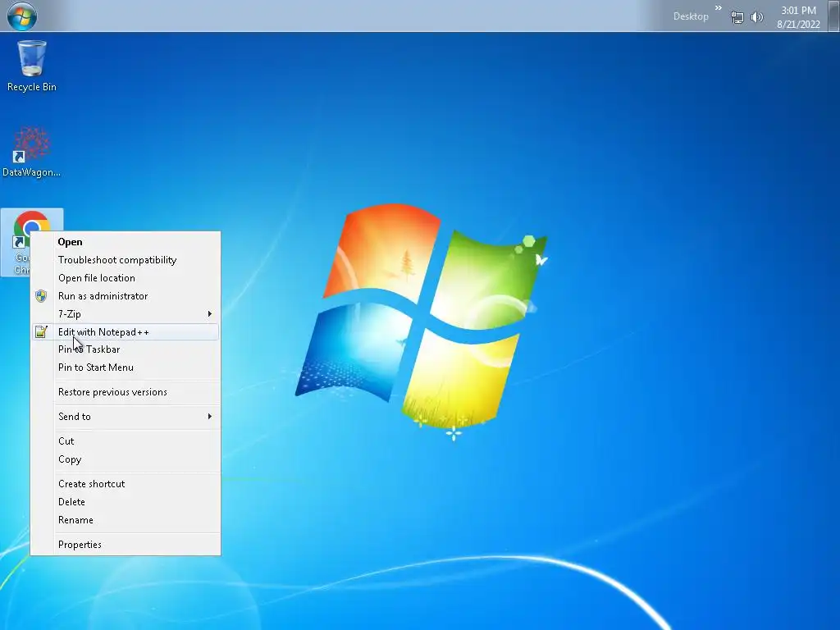Click the volume speaker tray icon
Screen dimensions: 840x630
tap(756, 17)
